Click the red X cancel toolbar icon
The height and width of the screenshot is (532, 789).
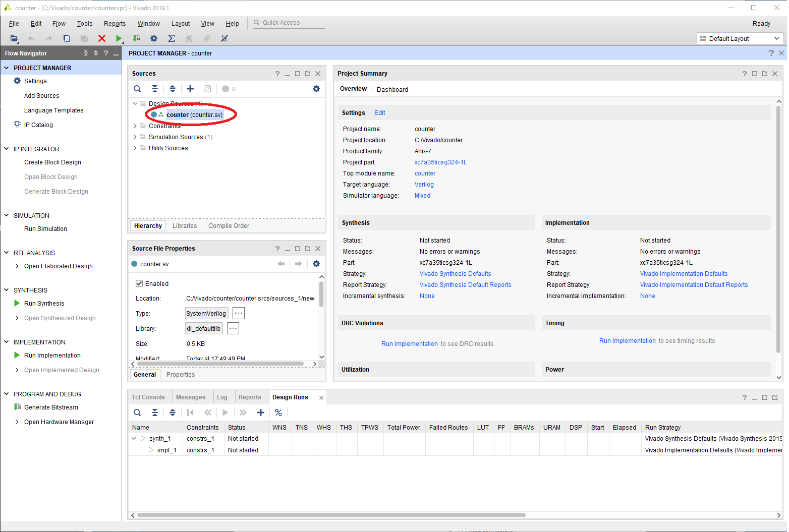101,38
